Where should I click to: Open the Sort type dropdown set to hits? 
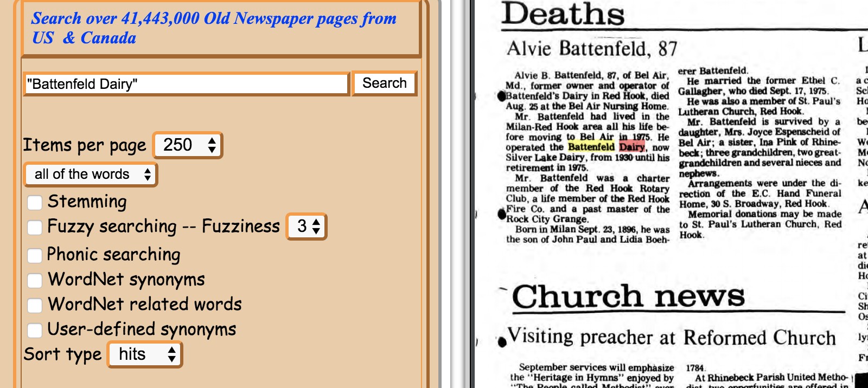tap(145, 355)
